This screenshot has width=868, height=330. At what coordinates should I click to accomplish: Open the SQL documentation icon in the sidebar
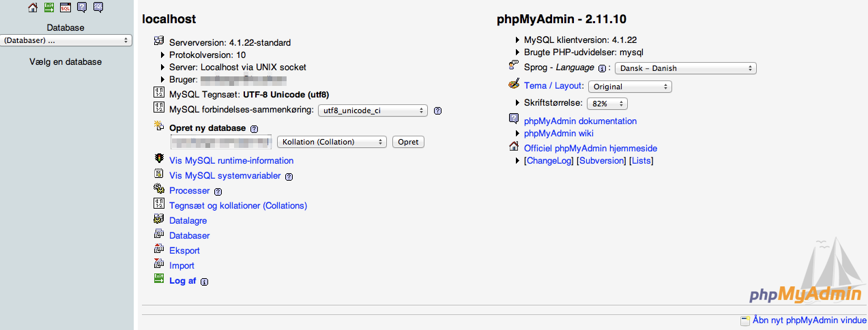[x=98, y=7]
